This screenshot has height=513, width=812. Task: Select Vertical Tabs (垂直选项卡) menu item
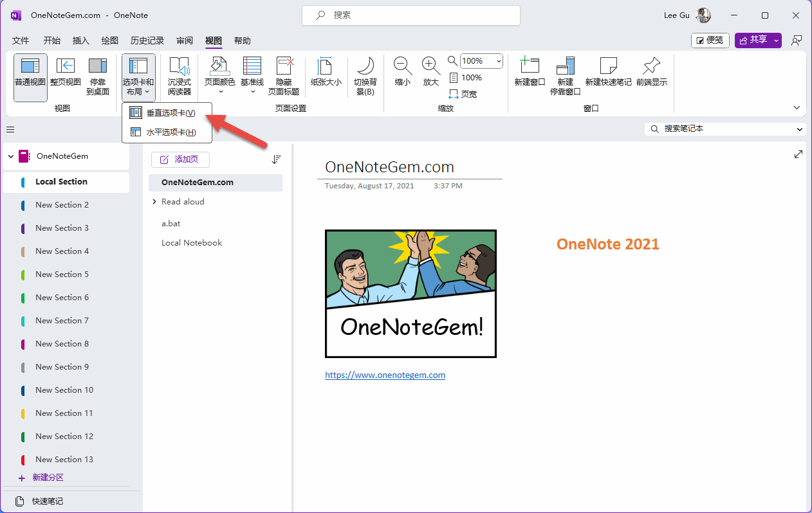coord(167,113)
